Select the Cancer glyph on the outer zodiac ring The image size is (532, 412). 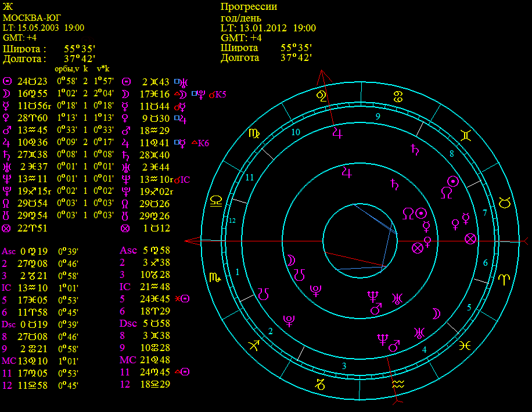(x=398, y=96)
